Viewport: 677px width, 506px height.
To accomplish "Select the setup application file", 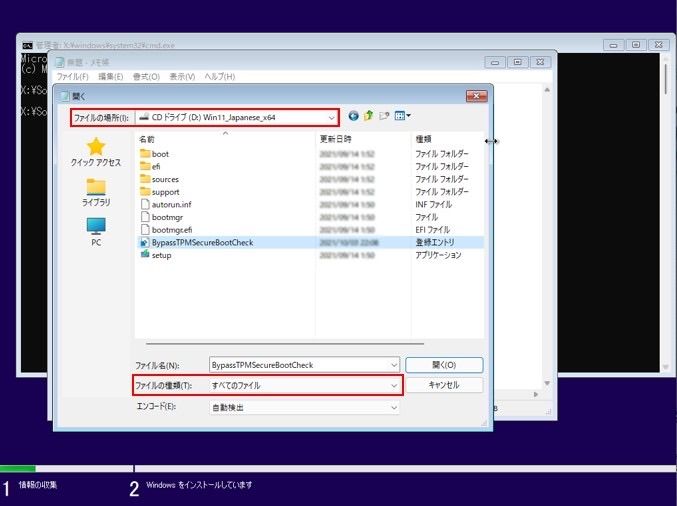I will (160, 255).
